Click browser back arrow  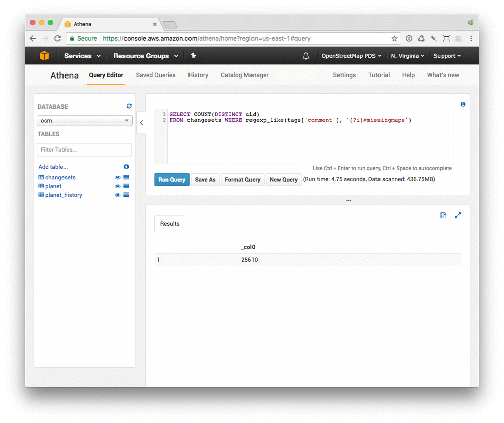coord(33,39)
